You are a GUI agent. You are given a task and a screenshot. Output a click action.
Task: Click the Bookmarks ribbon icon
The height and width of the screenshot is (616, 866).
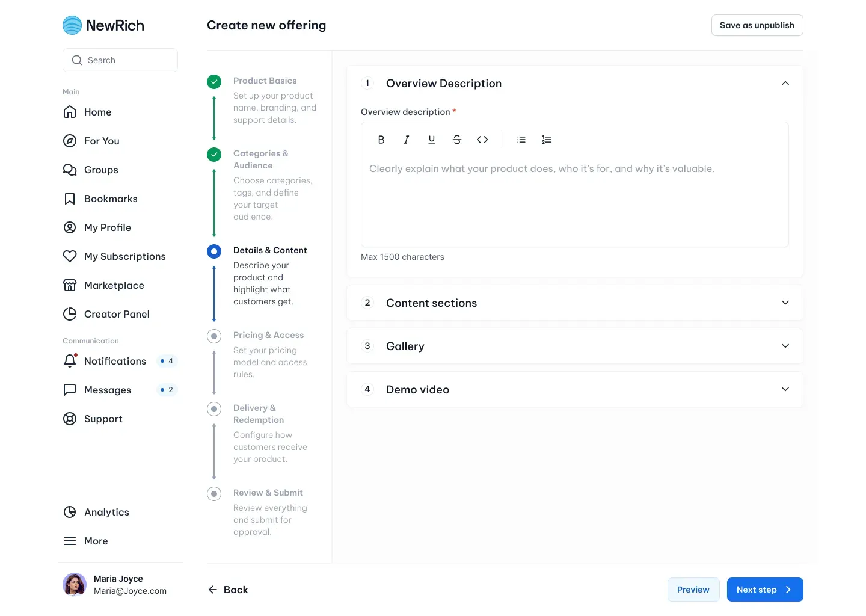[70, 199]
